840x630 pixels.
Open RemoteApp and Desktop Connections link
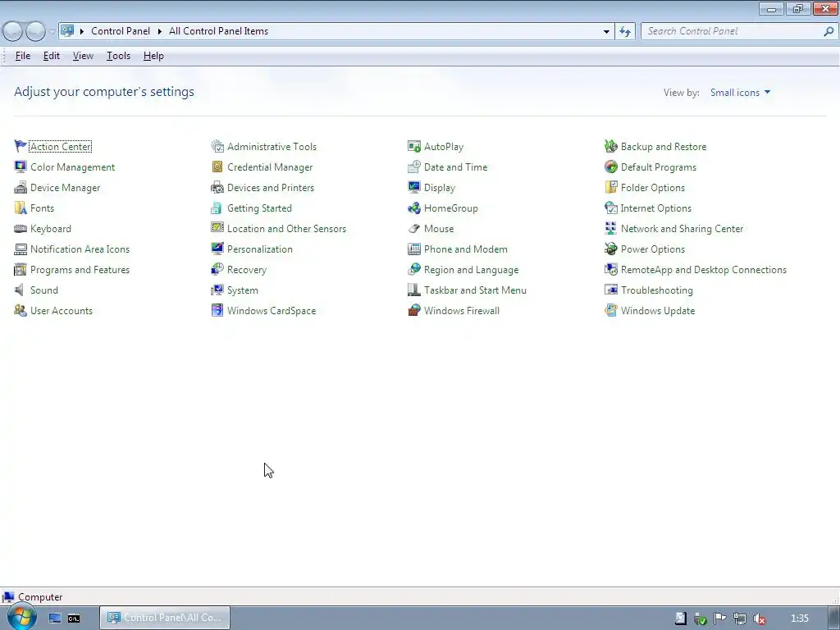coord(703,270)
